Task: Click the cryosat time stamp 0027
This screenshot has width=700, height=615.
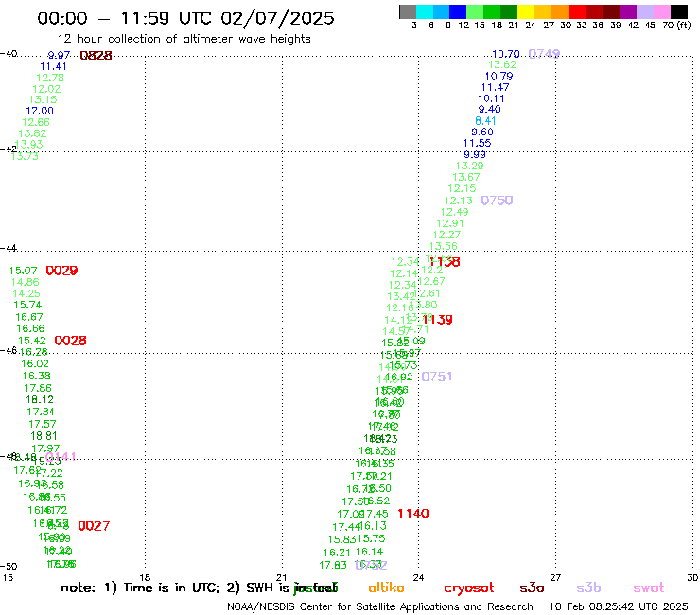Action: 94,526
